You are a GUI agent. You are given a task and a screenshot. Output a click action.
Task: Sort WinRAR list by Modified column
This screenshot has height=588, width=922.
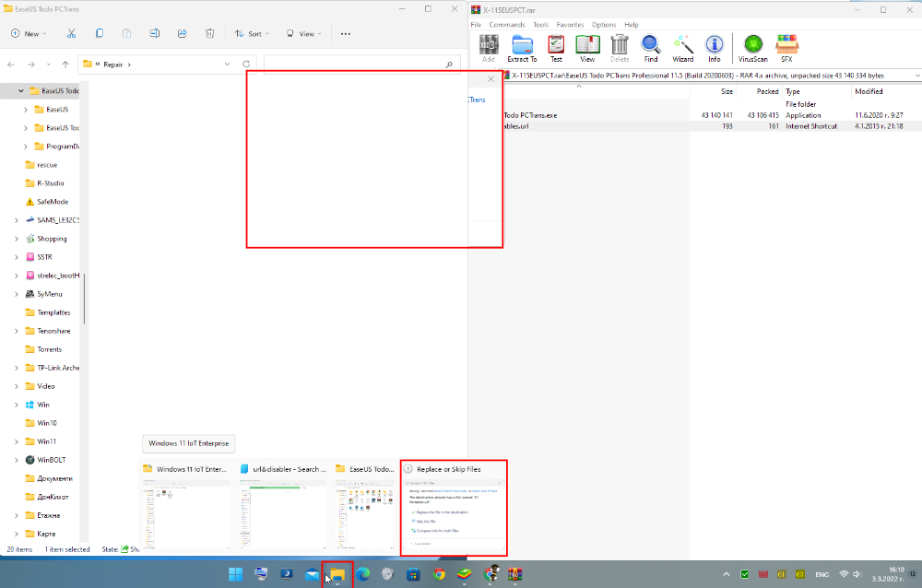tap(886, 92)
